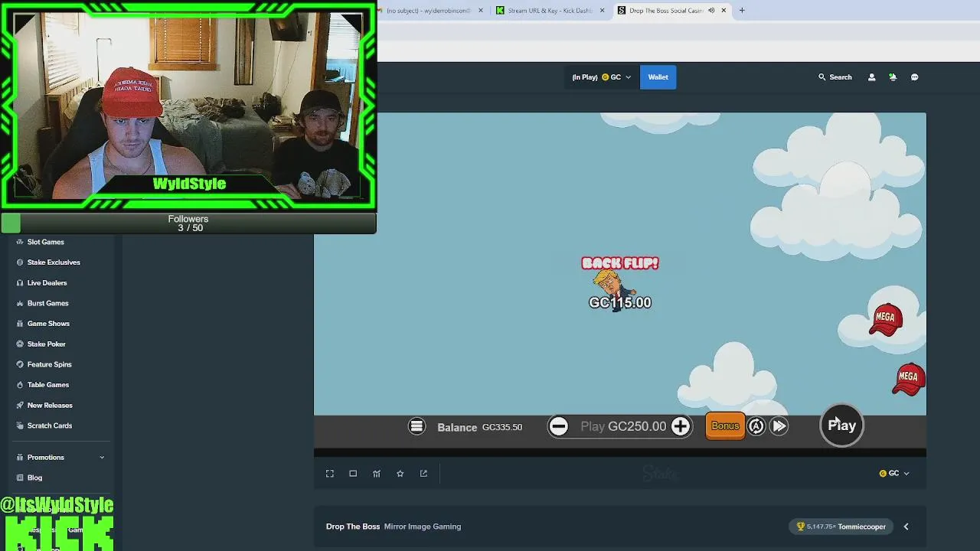Open Scratch Cards category
The height and width of the screenshot is (551, 980).
tap(50, 425)
